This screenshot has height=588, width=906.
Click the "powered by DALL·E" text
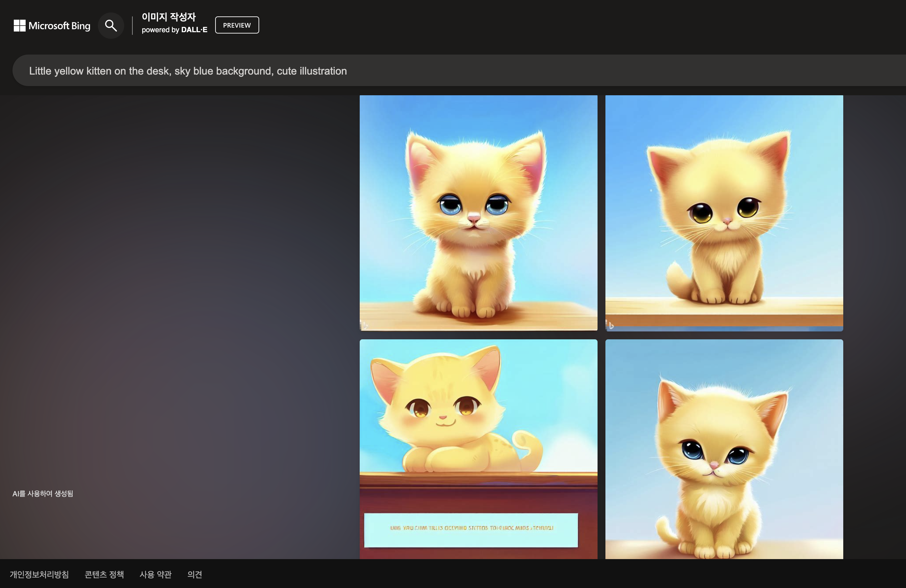(x=174, y=30)
